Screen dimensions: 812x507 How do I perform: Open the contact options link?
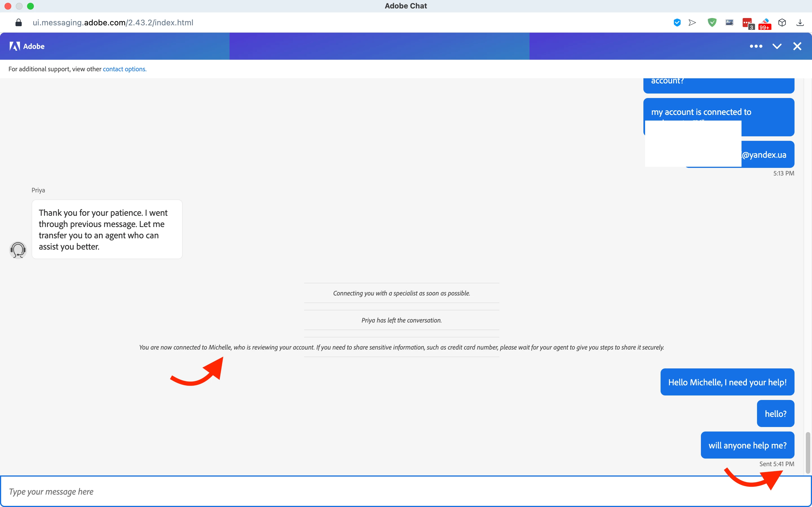(x=125, y=69)
